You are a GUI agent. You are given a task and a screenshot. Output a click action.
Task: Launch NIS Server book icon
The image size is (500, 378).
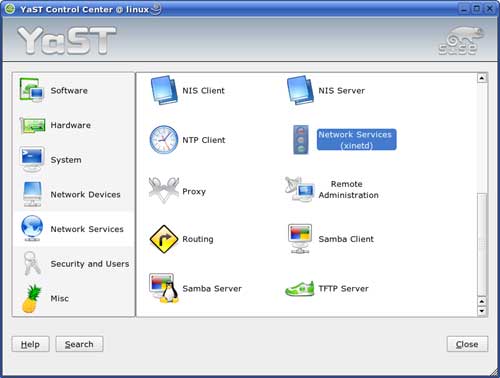pos(300,90)
